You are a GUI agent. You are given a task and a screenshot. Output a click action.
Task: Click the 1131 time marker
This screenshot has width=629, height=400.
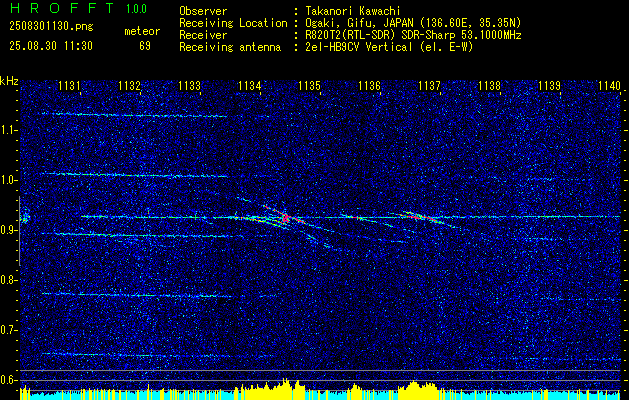click(x=69, y=86)
